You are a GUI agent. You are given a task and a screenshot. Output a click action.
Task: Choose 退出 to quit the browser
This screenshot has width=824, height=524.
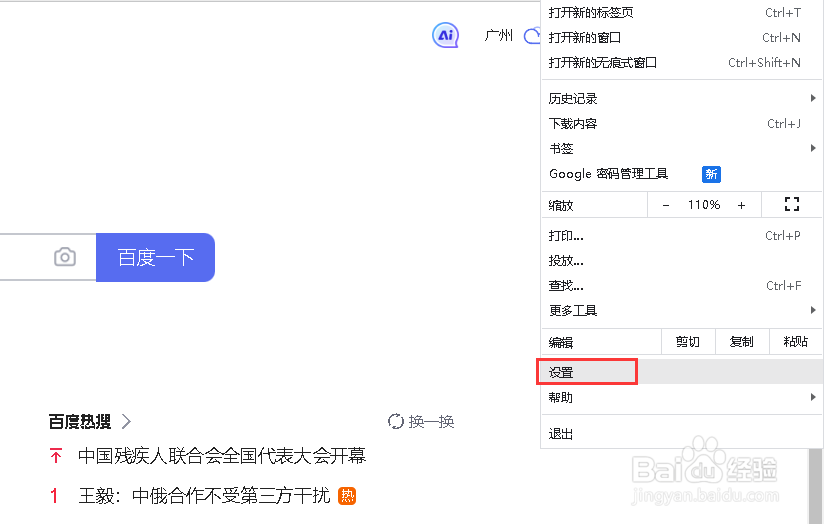(x=682, y=434)
